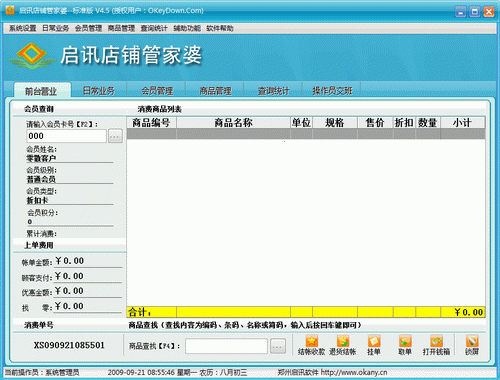Click the 商品查找 search input field
The height and width of the screenshot is (380, 500).
pos(226,346)
